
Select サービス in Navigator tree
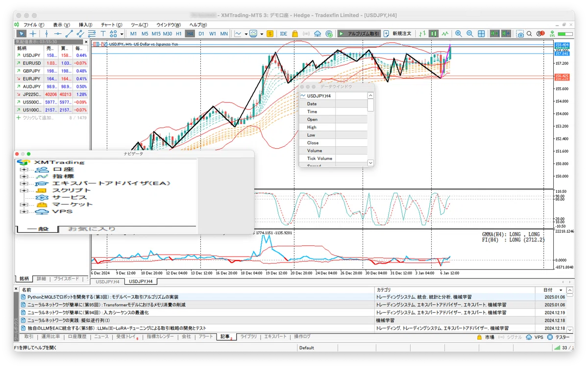coord(70,197)
